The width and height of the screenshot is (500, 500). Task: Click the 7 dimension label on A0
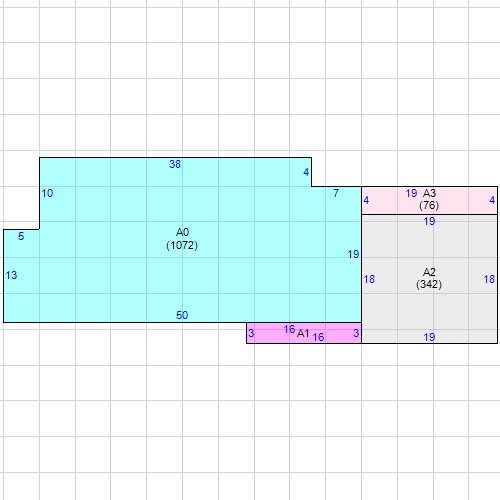336,193
